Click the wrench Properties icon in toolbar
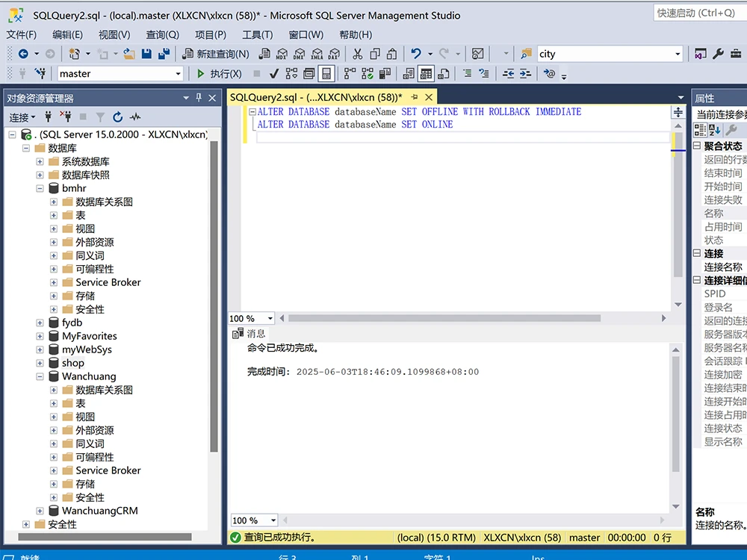The width and height of the screenshot is (747, 560). coord(718,54)
